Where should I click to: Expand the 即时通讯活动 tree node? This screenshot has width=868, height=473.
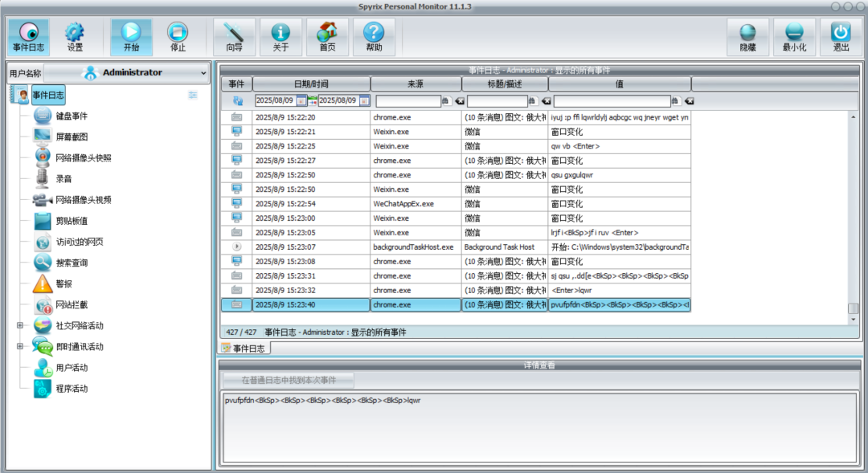20,347
